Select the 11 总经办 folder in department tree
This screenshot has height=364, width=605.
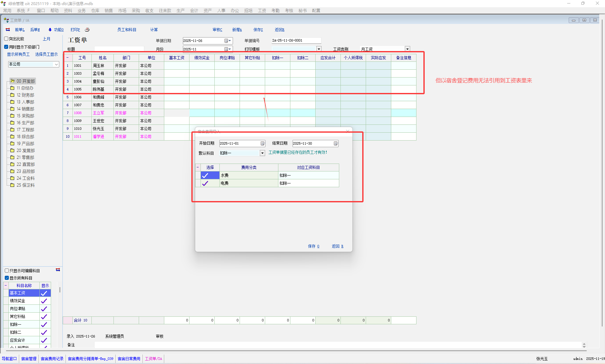pyautogui.click(x=25, y=88)
